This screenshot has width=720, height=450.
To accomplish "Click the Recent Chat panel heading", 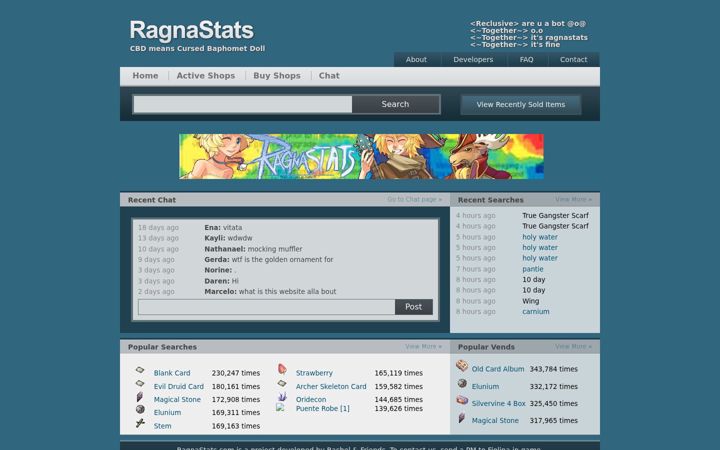I will (152, 200).
